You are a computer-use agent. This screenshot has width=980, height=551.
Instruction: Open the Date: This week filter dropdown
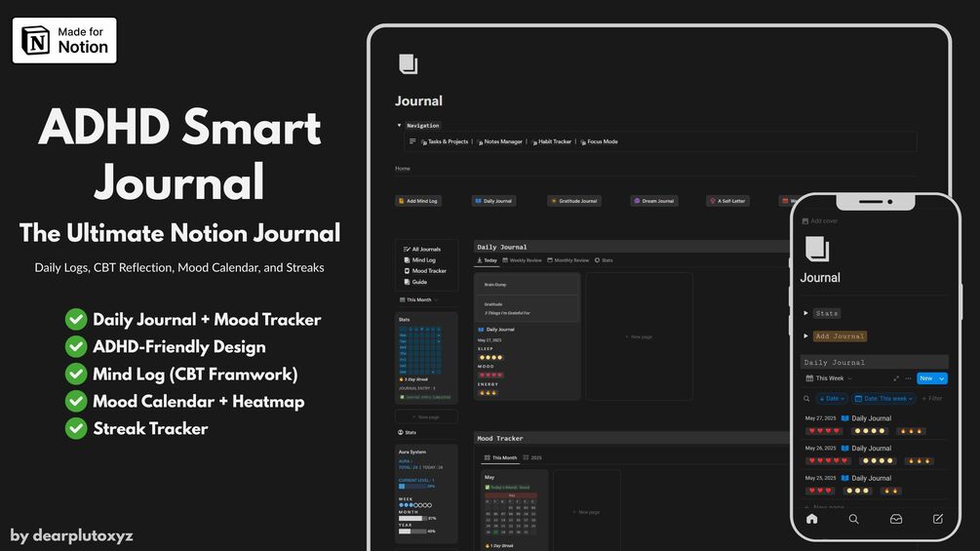click(x=883, y=399)
